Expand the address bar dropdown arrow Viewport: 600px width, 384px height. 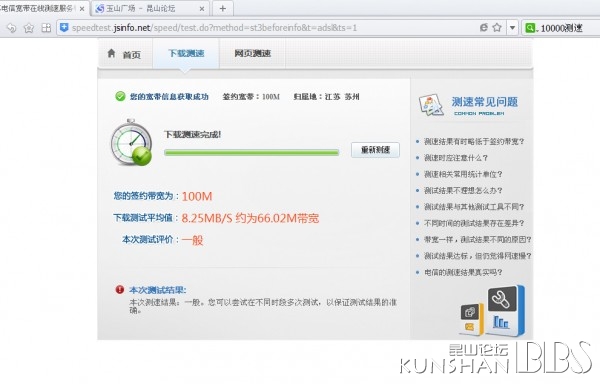512,28
